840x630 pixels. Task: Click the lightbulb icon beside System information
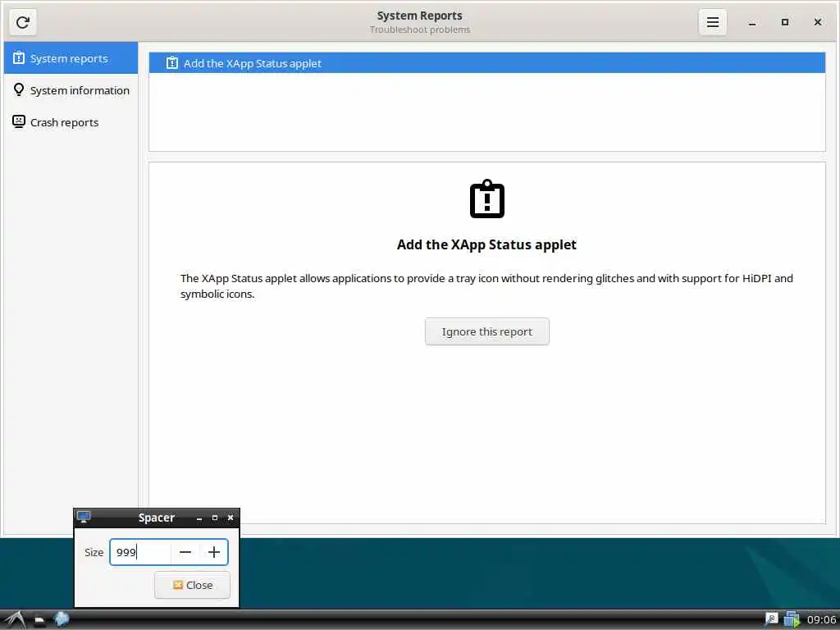19,89
